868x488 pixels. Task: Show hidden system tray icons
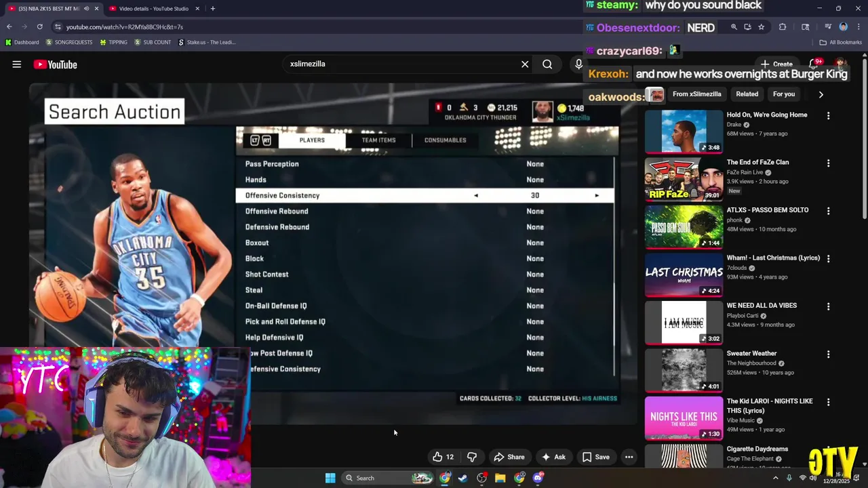[775, 478]
